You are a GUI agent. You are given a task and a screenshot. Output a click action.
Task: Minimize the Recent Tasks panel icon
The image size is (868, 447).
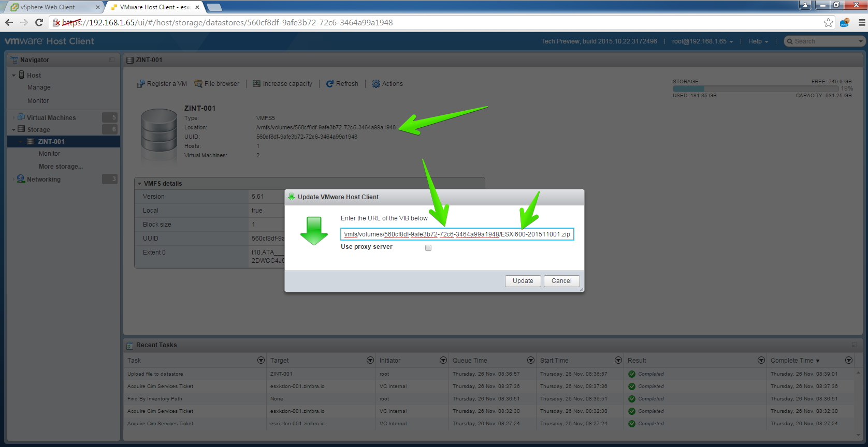coord(854,345)
